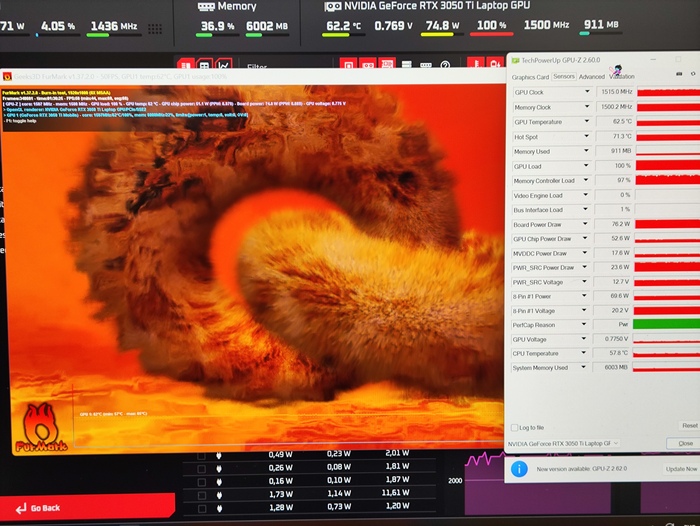Tick the checkbox in the 0,49 W row
The image size is (700, 526).
coord(201,455)
